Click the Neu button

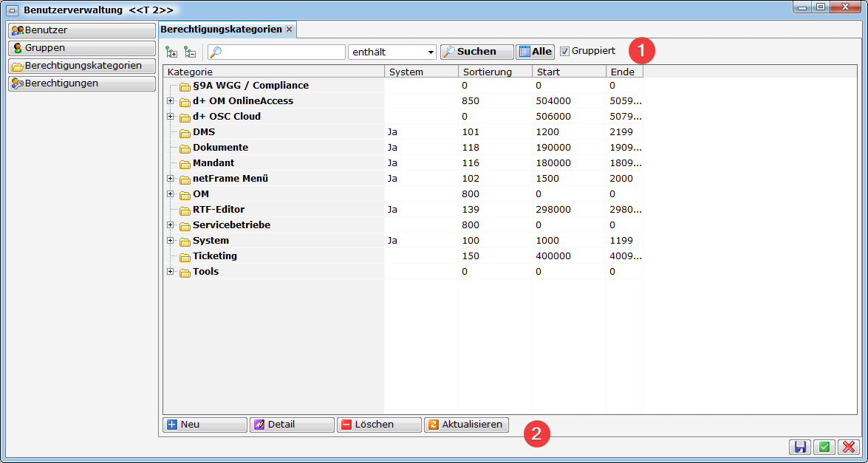pos(205,425)
